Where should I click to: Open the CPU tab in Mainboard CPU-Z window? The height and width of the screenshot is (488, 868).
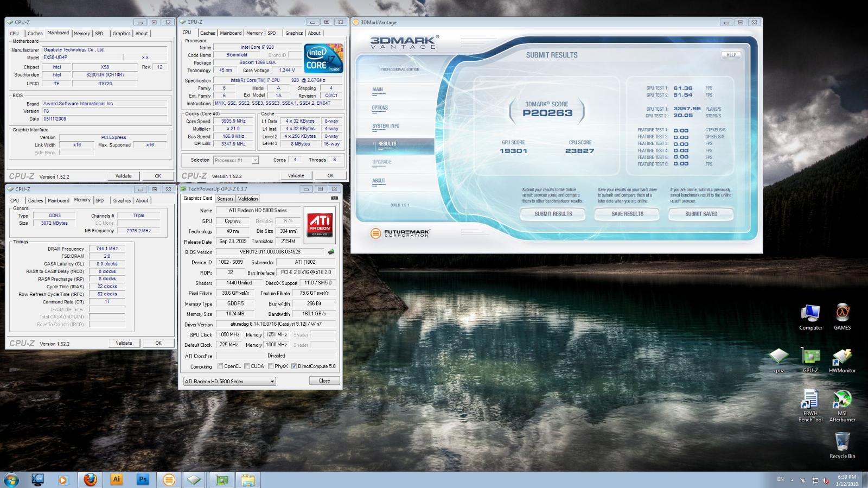(x=15, y=34)
